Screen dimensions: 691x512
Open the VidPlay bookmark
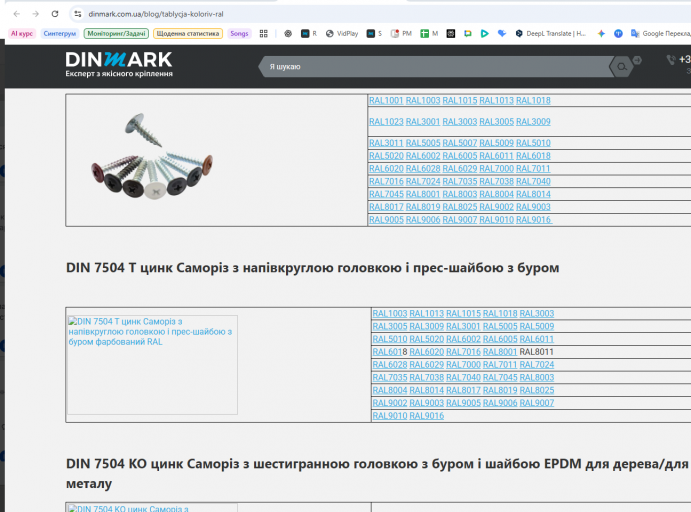(342, 33)
